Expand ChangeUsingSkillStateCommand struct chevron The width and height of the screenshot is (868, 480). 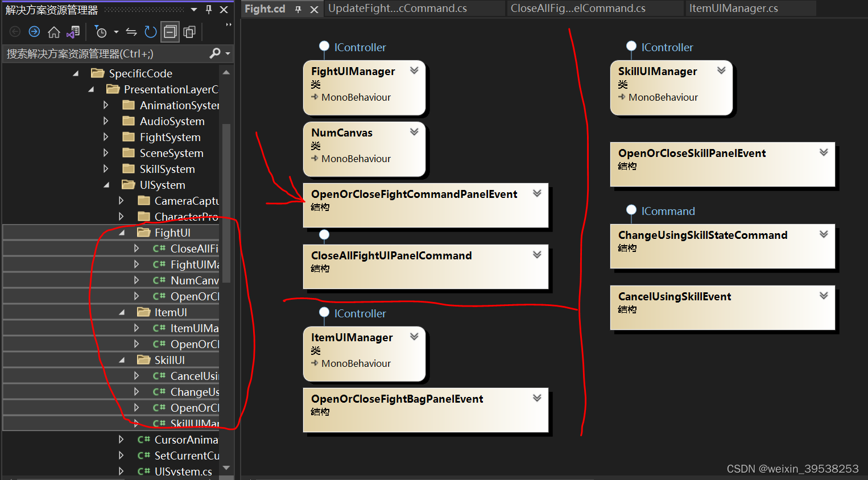tap(824, 234)
